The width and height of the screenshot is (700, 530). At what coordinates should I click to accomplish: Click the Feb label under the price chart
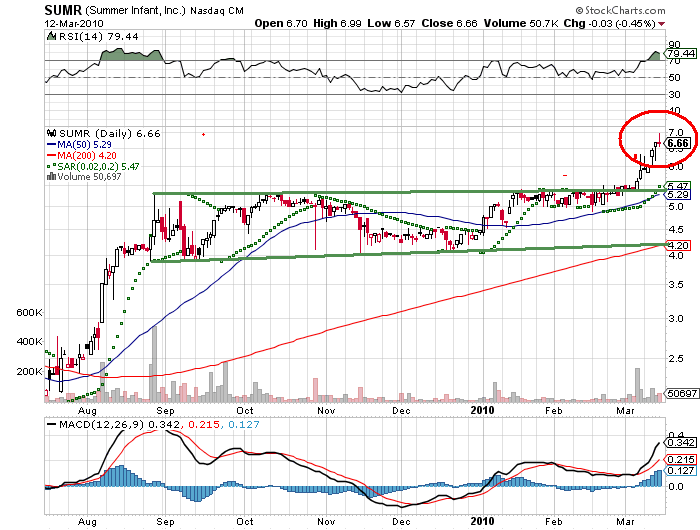553,410
